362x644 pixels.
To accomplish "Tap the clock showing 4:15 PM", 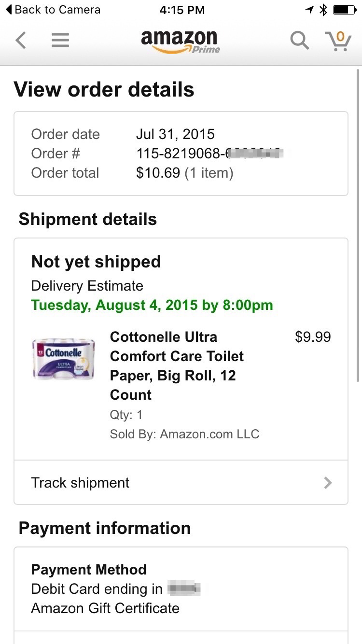I will coord(181,10).
